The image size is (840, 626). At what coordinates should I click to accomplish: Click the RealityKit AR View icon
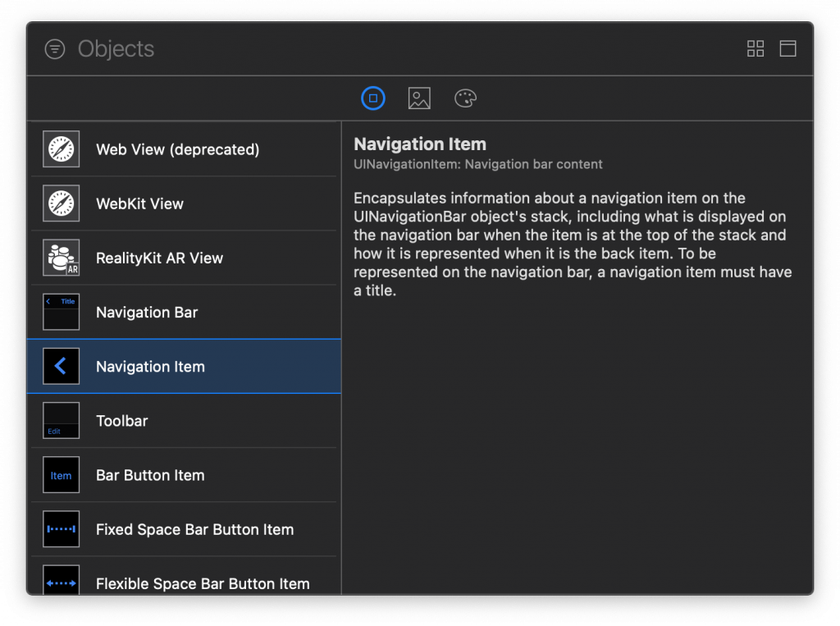pos(62,258)
